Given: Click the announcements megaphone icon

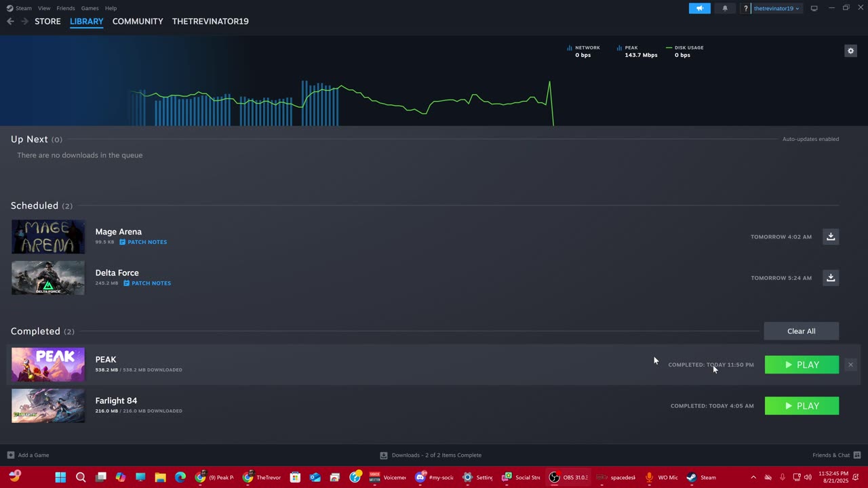Looking at the screenshot, I should point(700,8).
